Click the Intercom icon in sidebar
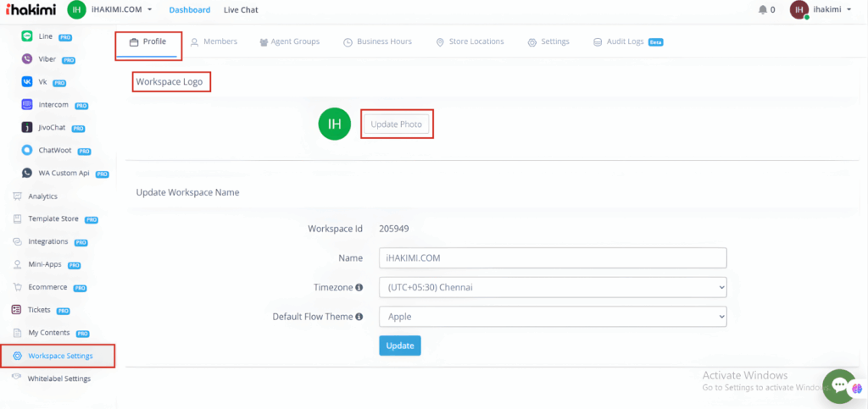Viewport: 868px width, 409px height. tap(27, 105)
